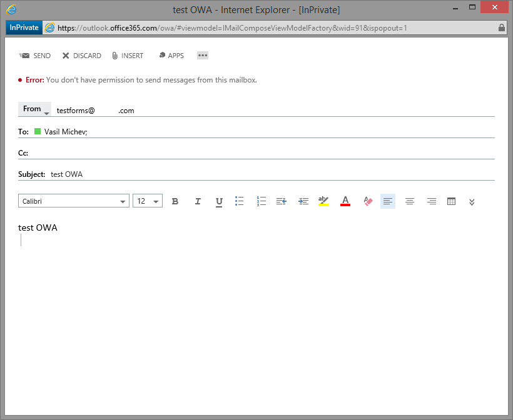Screen dimensions: 513x420
Task: Discard the draft message
Action: (x=81, y=56)
